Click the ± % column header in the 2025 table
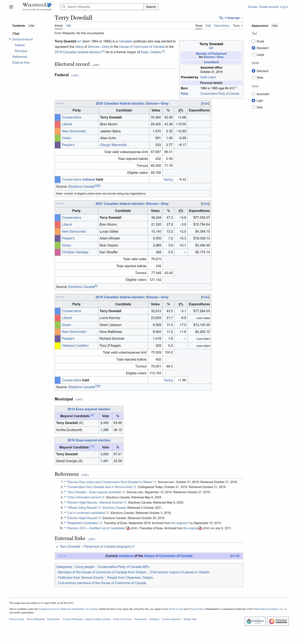The height and width of the screenshot is (644, 298). 180,110
